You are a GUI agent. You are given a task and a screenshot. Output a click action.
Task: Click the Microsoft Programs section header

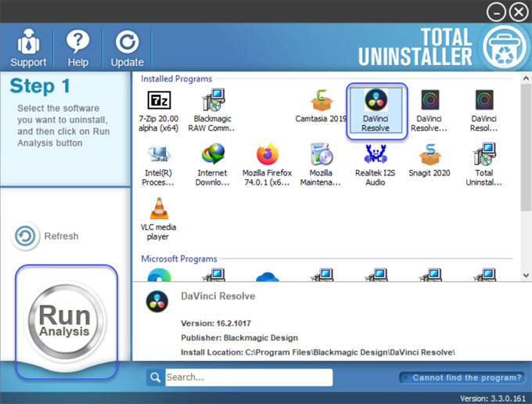pyautogui.click(x=179, y=258)
